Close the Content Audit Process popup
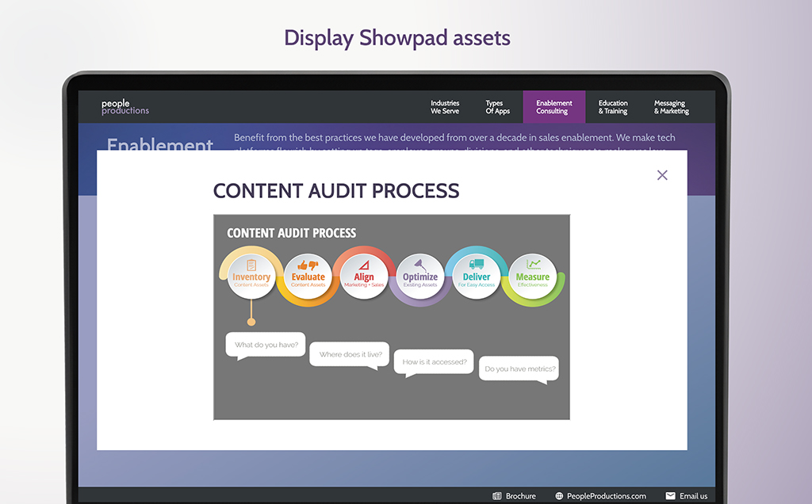 pyautogui.click(x=662, y=175)
